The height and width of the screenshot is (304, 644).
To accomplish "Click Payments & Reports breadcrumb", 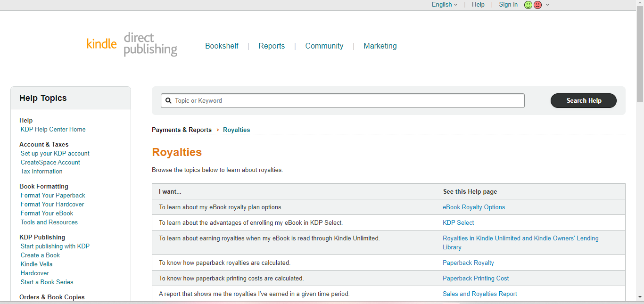I will point(182,130).
